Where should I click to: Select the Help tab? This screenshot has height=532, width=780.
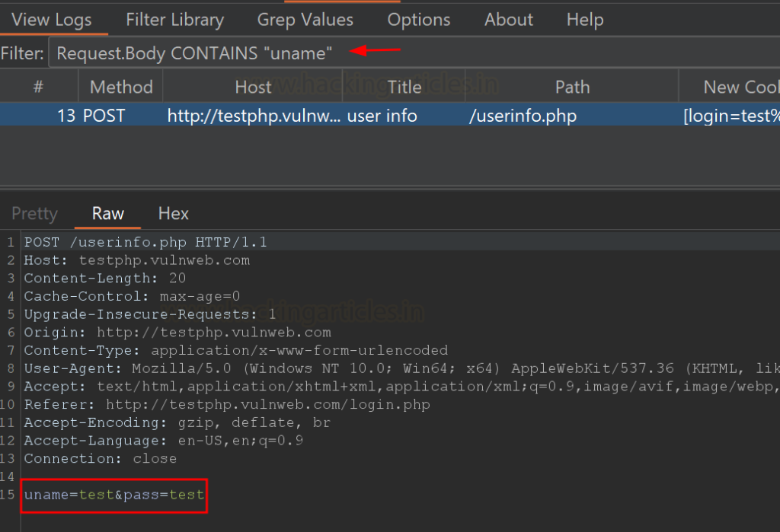click(585, 20)
